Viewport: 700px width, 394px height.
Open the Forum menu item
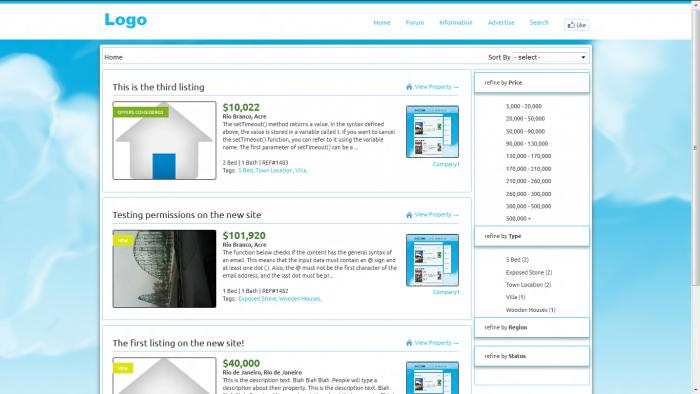point(415,22)
